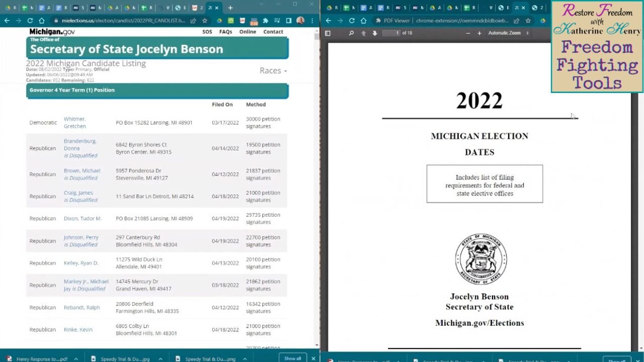Image resolution: width=644 pixels, height=362 pixels.
Task: Switch to second-to-last left browser tab
Action: coord(198,8)
